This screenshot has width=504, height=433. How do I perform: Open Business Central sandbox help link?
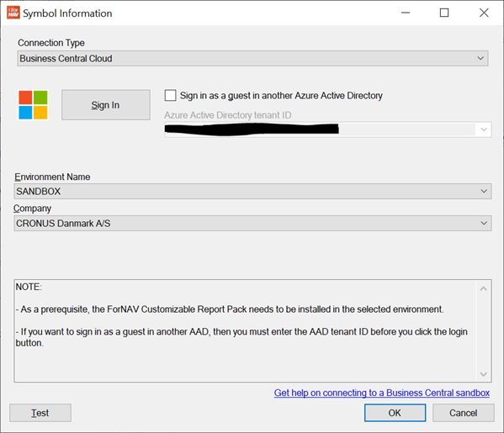[382, 393]
